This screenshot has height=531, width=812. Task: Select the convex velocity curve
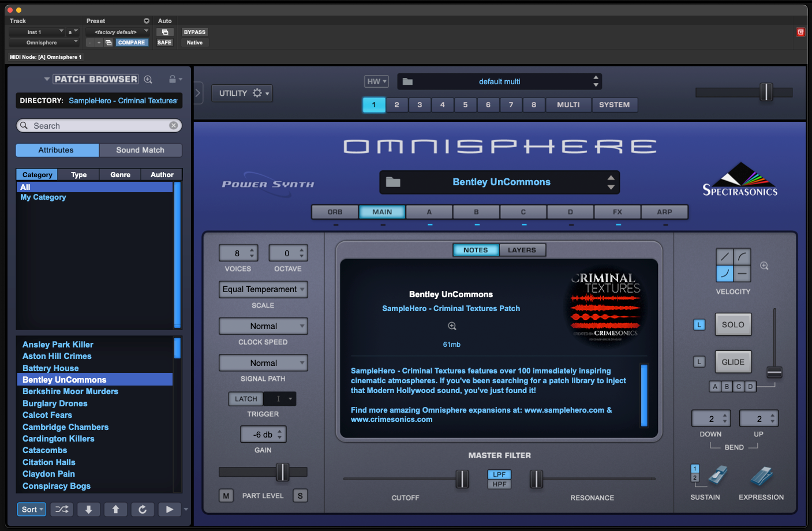[742, 257]
